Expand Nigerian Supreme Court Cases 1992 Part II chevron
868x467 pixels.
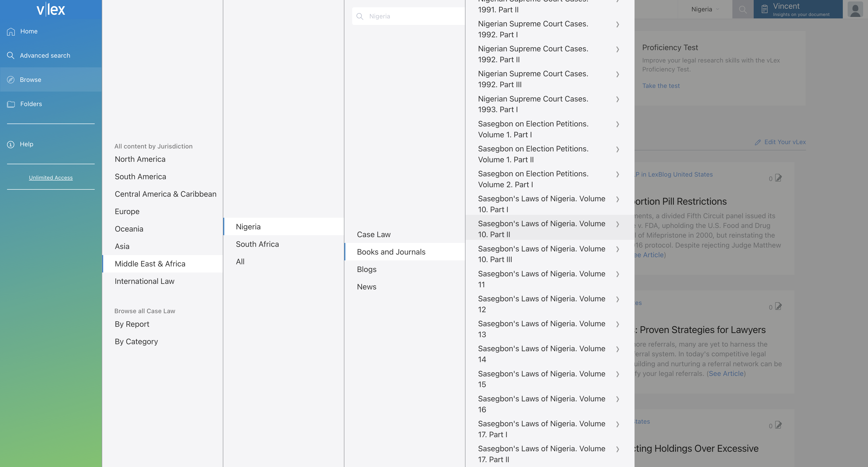pos(618,49)
